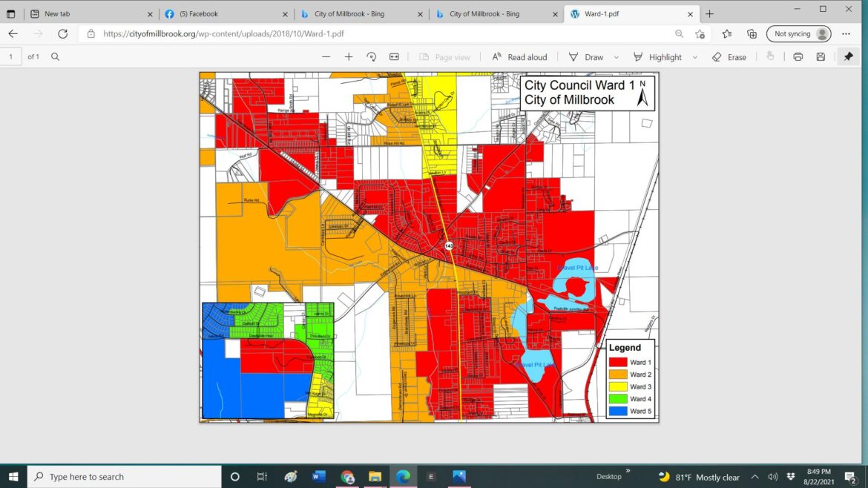Zoom out the PDF with minus icon
Image resolution: width=868 pixels, height=488 pixels.
326,57
